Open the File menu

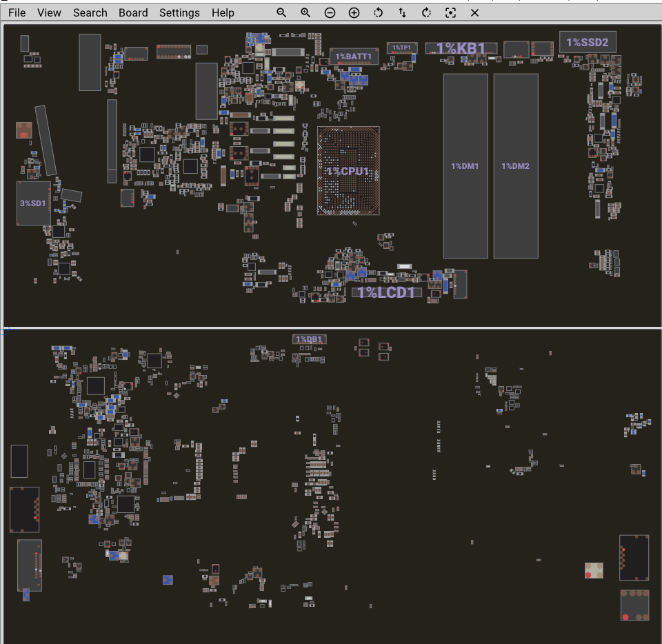pos(17,12)
